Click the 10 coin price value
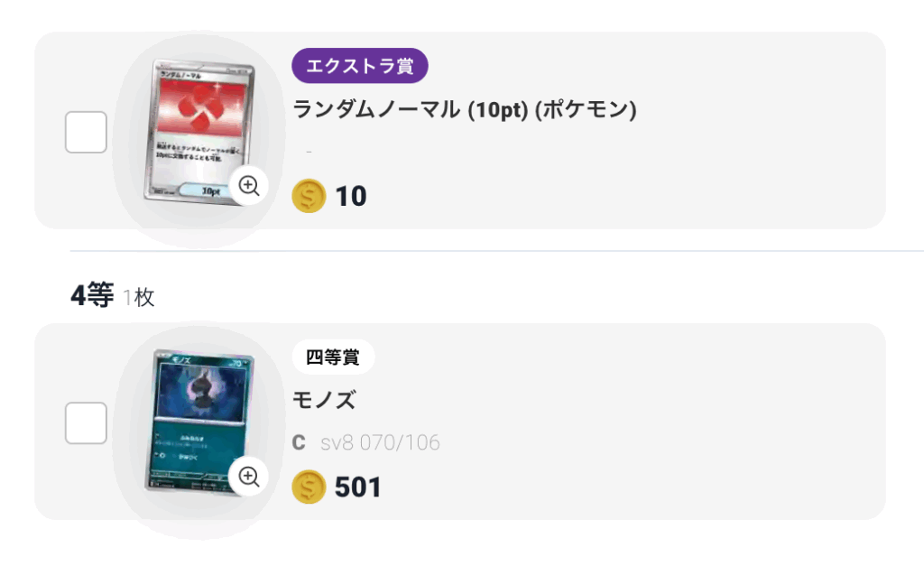Viewport: 924px width, 566px height. [x=351, y=196]
